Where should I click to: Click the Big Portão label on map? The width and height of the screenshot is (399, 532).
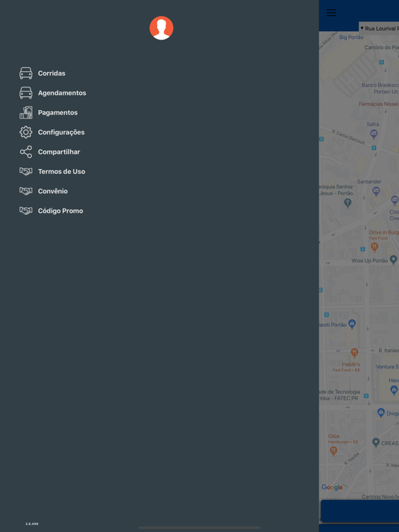pos(351,37)
